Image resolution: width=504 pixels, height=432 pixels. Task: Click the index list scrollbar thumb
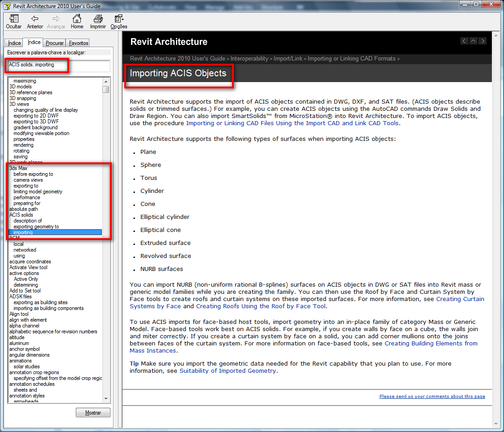[x=106, y=89]
